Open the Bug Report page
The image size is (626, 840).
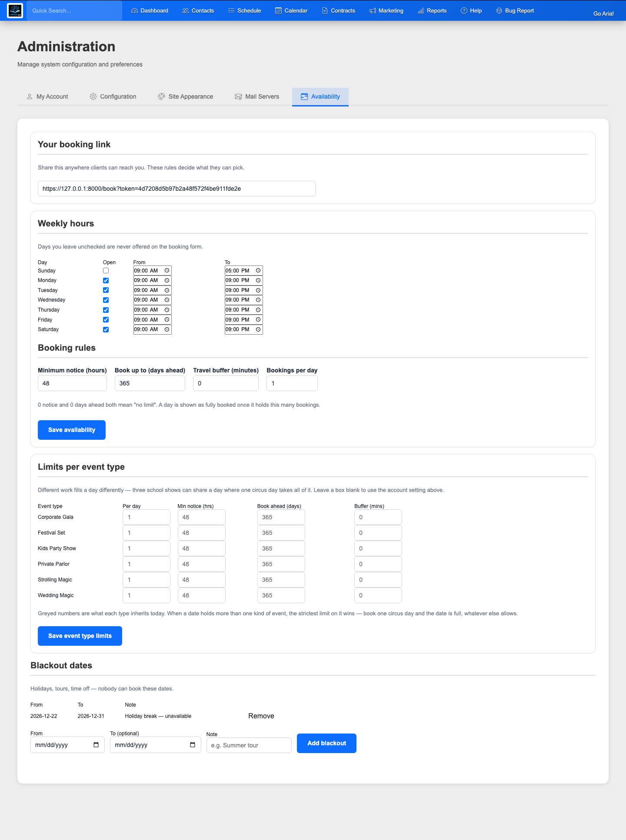tap(515, 10)
